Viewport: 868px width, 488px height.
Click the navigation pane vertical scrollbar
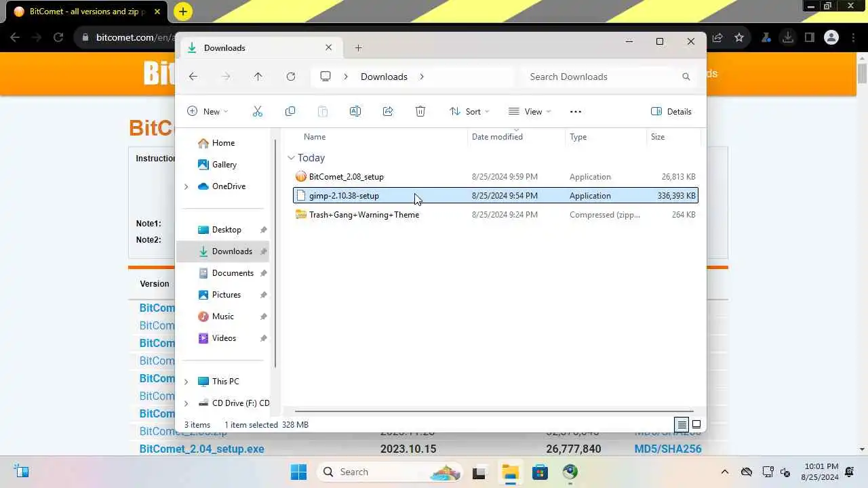pyautogui.click(x=275, y=253)
